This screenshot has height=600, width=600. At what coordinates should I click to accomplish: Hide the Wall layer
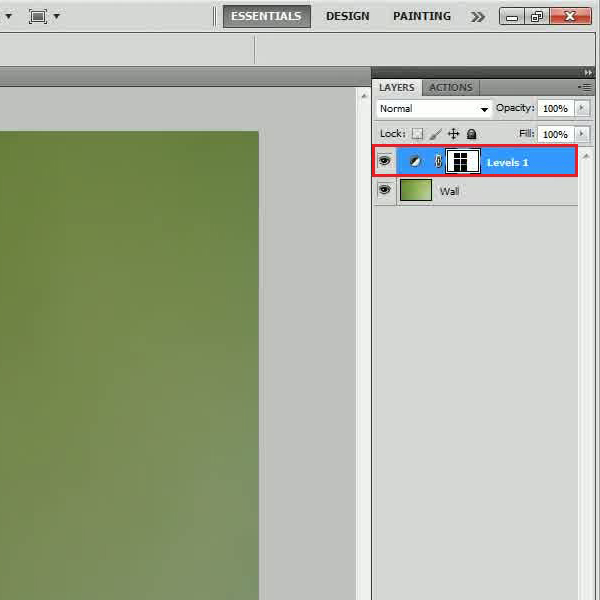click(x=385, y=190)
